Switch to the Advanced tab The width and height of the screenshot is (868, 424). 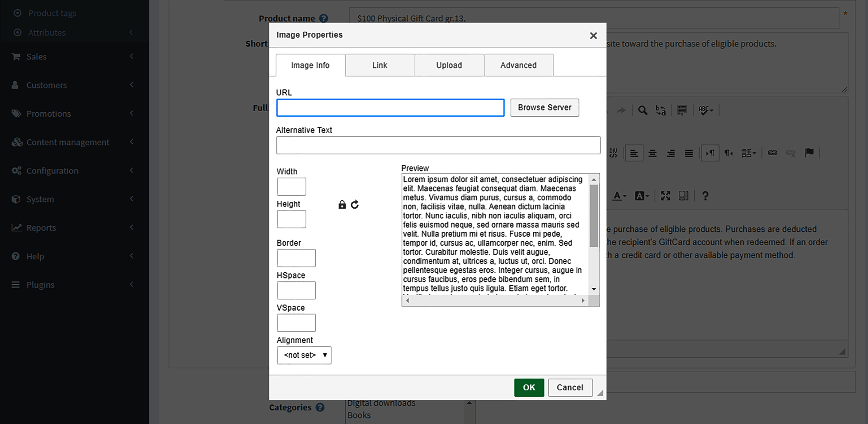coord(519,65)
